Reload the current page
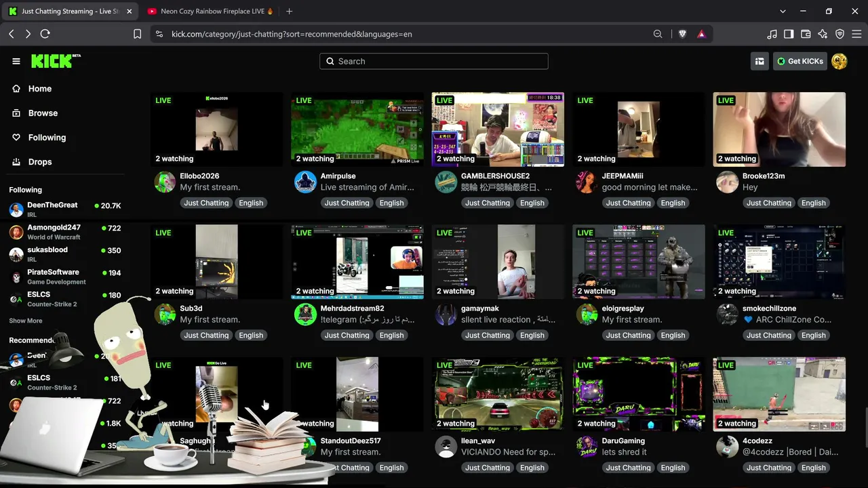The height and width of the screenshot is (488, 868). coord(45,34)
